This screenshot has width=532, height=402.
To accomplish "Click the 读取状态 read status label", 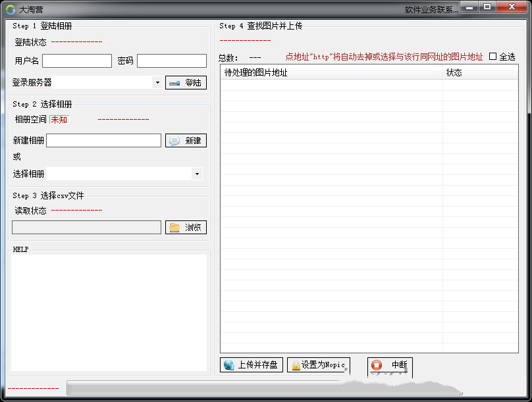I will click(30, 211).
